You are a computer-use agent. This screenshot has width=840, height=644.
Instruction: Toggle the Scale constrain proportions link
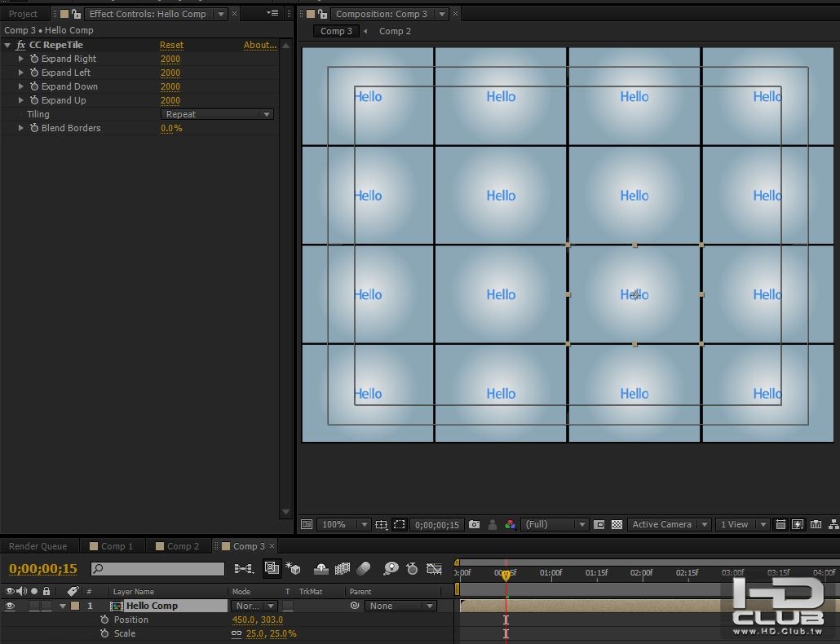click(237, 633)
